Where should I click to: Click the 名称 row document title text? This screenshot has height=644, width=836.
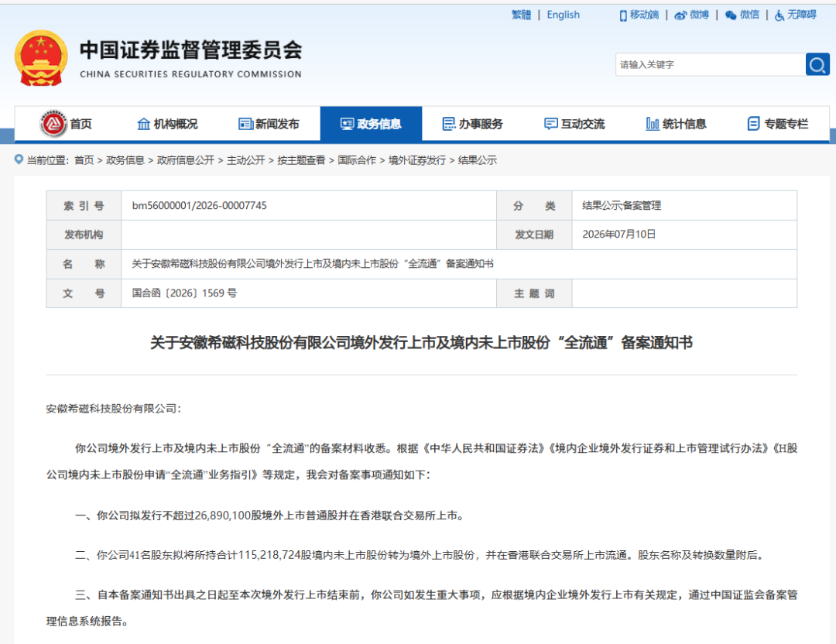point(313,264)
